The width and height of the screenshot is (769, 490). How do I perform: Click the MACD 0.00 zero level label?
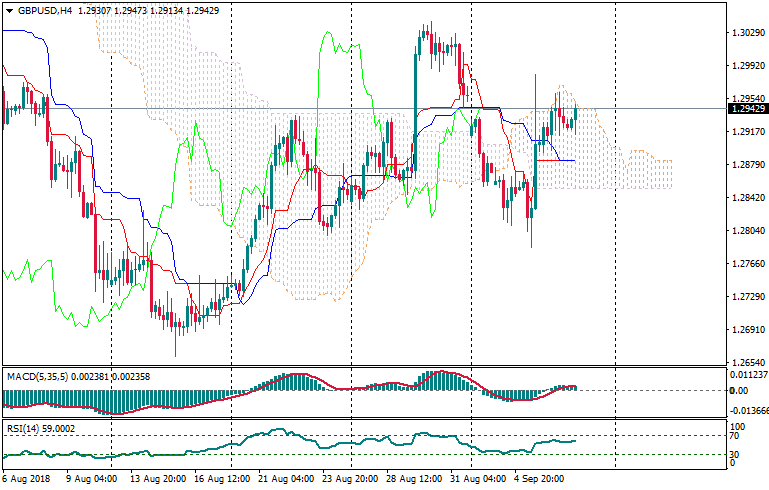739,390
